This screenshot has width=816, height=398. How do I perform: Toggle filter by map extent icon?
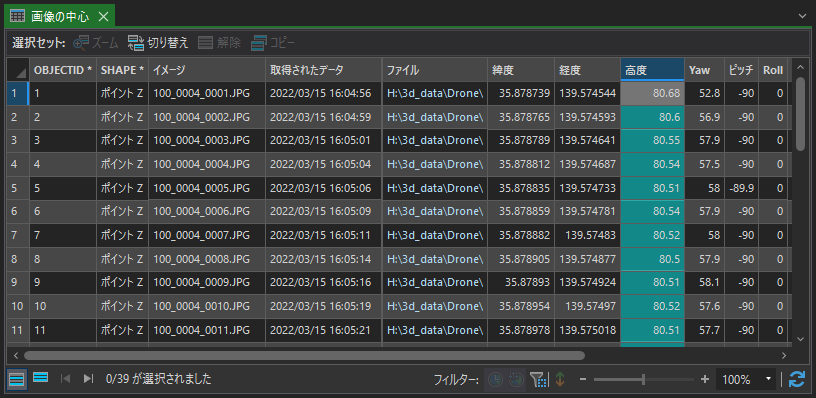[x=539, y=380]
